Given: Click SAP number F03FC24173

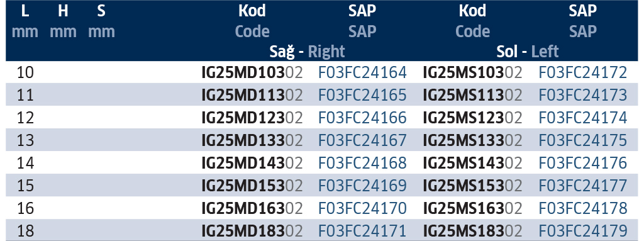Looking at the screenshot, I should pyautogui.click(x=583, y=96).
